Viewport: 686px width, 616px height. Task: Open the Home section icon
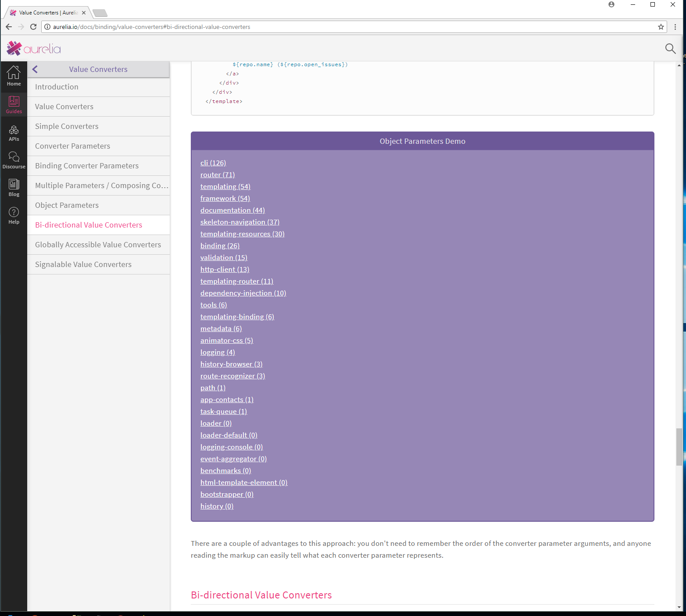(x=14, y=75)
